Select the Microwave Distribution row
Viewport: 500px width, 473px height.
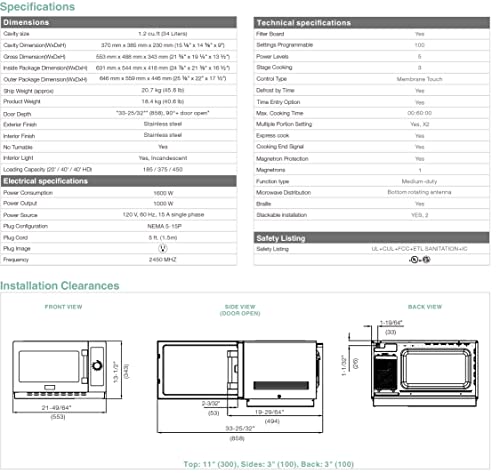pyautogui.click(x=372, y=192)
